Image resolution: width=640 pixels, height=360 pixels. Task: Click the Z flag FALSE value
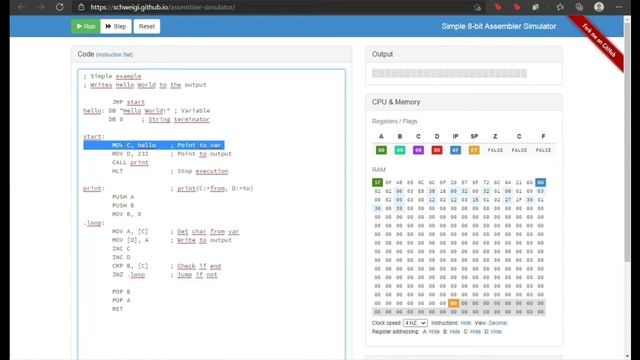tap(495, 150)
